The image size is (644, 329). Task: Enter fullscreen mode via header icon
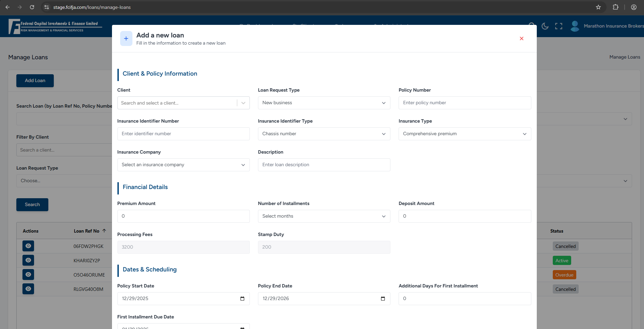(559, 26)
